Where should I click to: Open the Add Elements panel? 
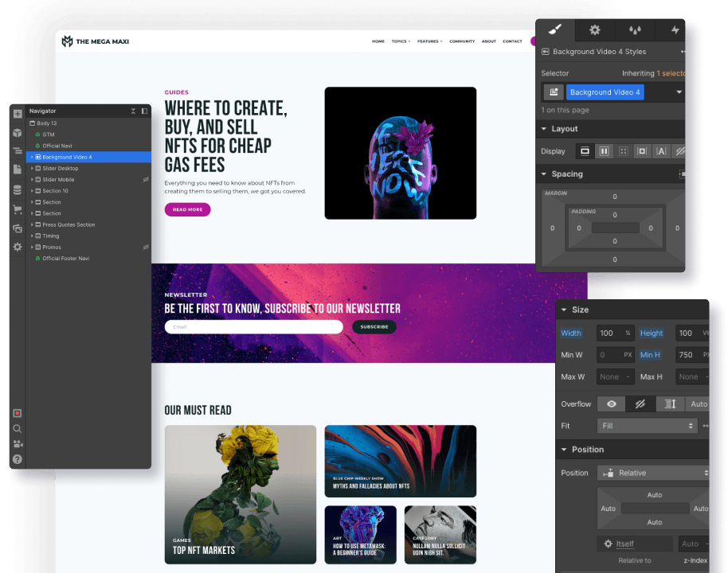[x=18, y=113]
